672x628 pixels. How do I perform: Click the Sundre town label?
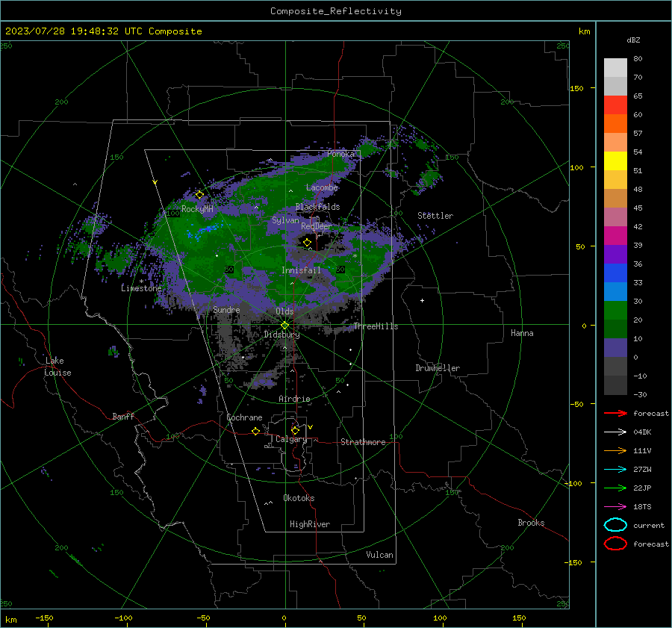tap(226, 309)
